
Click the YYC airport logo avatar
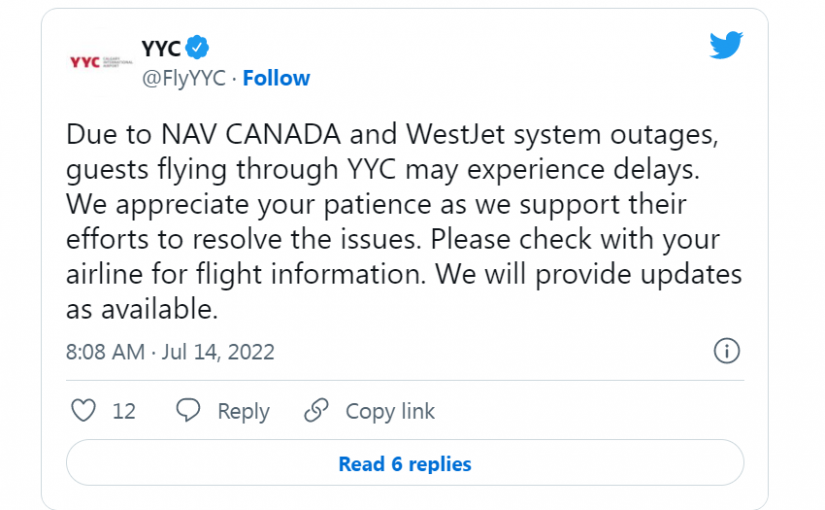100,62
